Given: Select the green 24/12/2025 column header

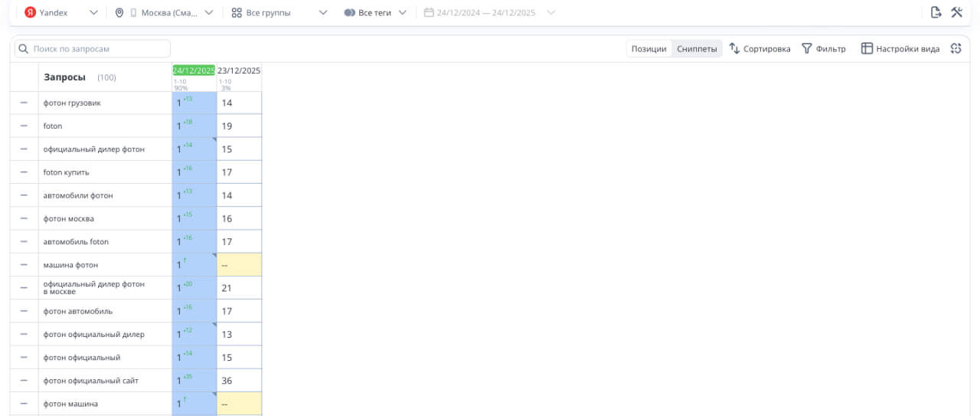Looking at the screenshot, I should (194, 70).
